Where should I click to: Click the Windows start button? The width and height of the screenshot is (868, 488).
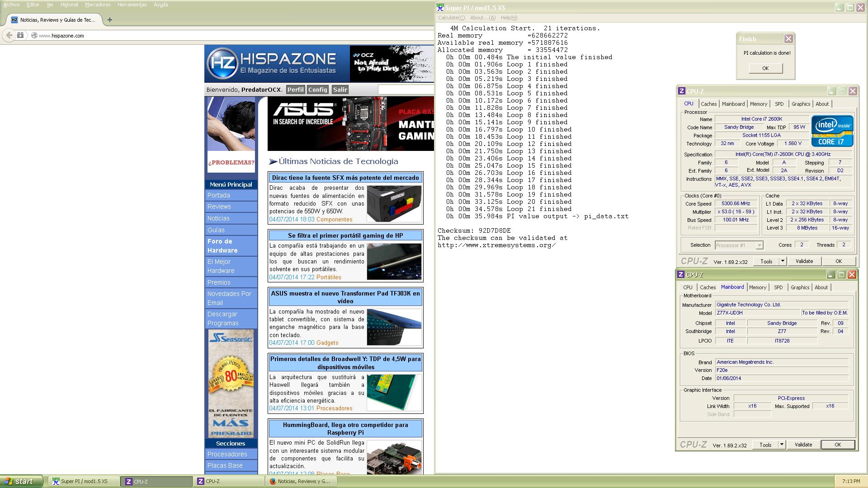coord(20,481)
